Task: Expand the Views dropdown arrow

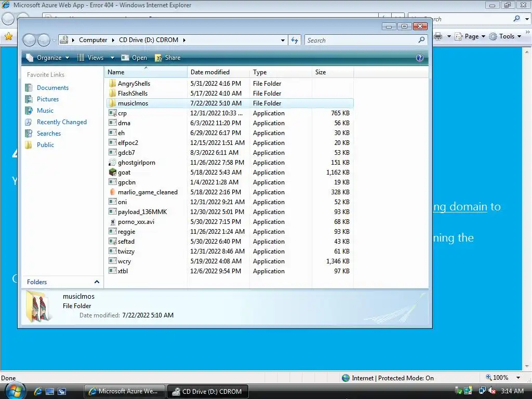Action: (x=112, y=58)
